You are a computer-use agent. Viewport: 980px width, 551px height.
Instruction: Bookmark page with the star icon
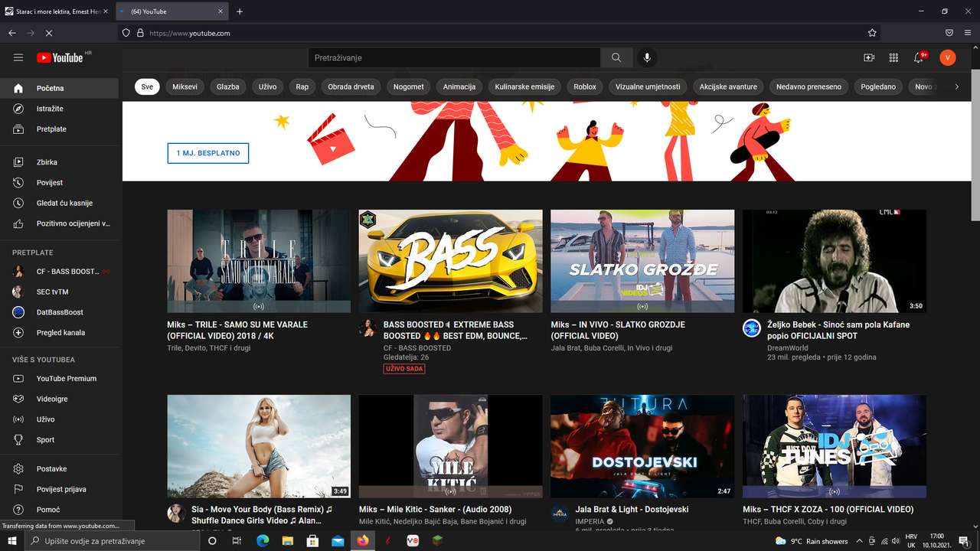point(872,33)
